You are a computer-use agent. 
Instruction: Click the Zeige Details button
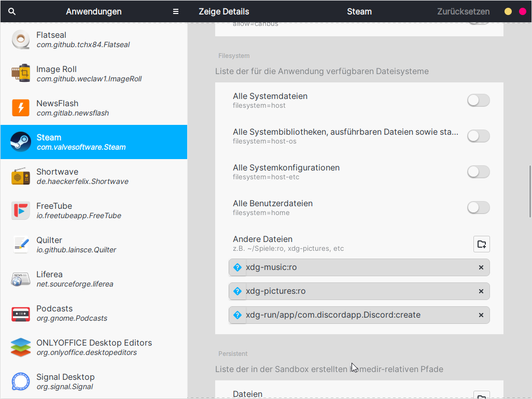(224, 11)
